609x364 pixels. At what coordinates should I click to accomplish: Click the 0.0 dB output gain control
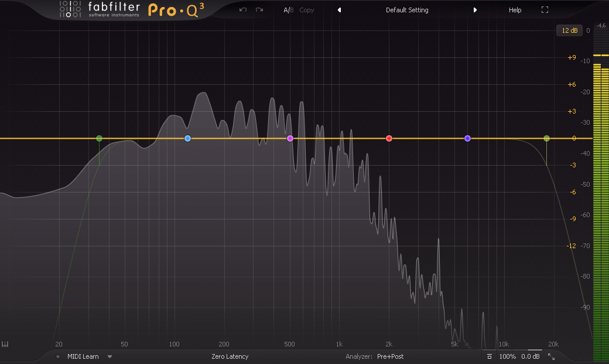[531, 356]
